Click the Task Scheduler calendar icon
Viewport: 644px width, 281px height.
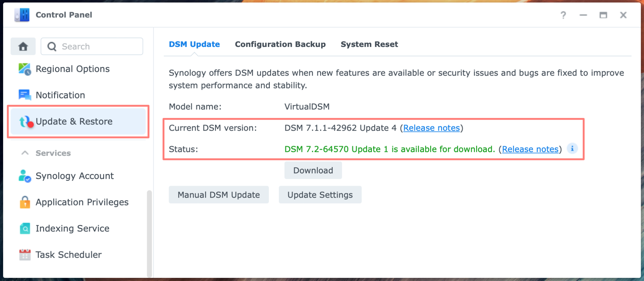tap(25, 255)
